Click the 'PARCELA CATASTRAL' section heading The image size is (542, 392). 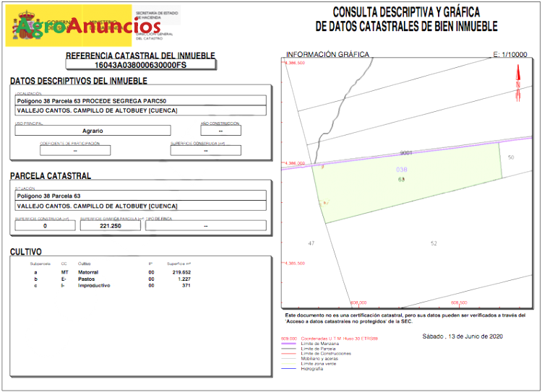coord(51,176)
